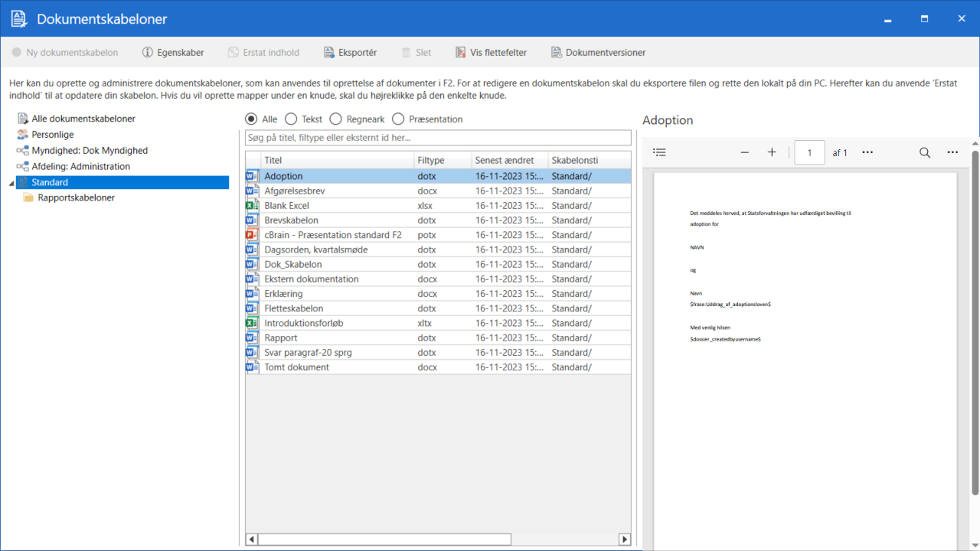Select the Præsentation radio button
This screenshot has height=551, width=980.
(398, 119)
